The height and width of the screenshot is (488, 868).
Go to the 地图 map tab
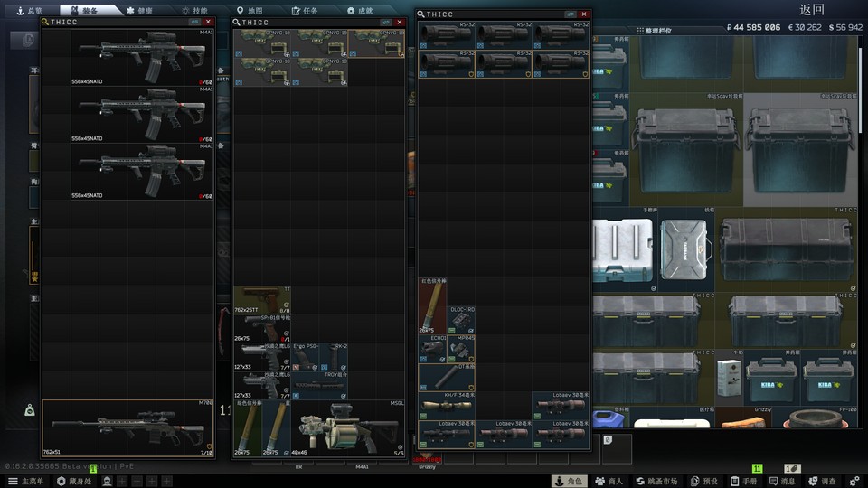click(250, 11)
